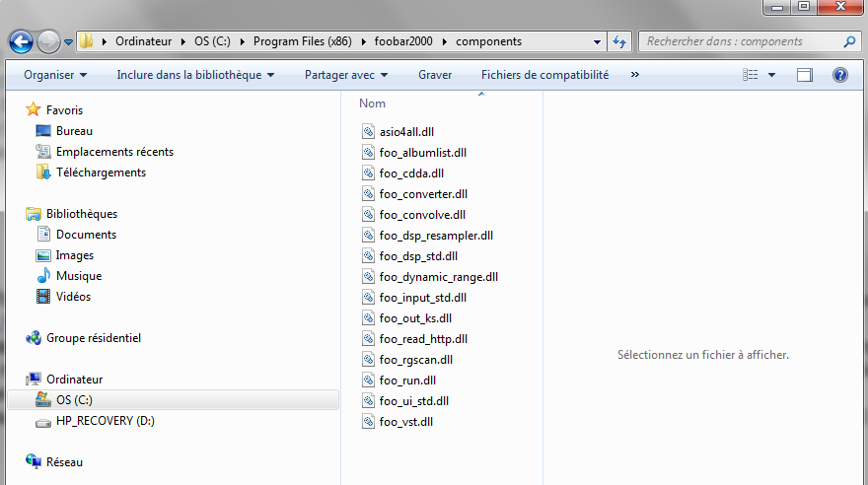Select foobar2000 breadcrumb segment
The image size is (868, 485).
tap(403, 41)
